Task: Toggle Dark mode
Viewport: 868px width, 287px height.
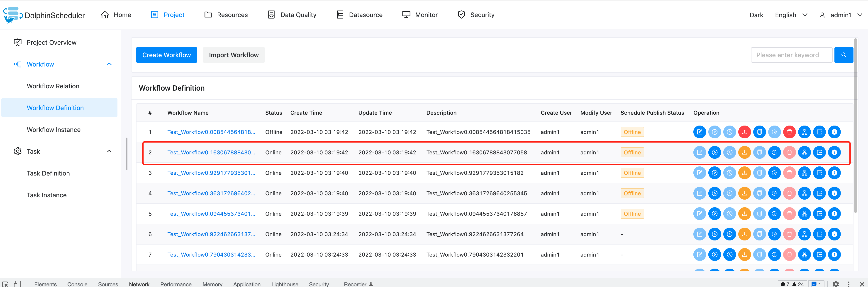Action: click(756, 15)
